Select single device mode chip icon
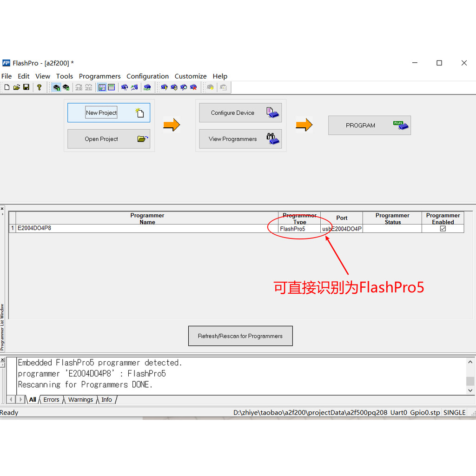 coord(56,87)
